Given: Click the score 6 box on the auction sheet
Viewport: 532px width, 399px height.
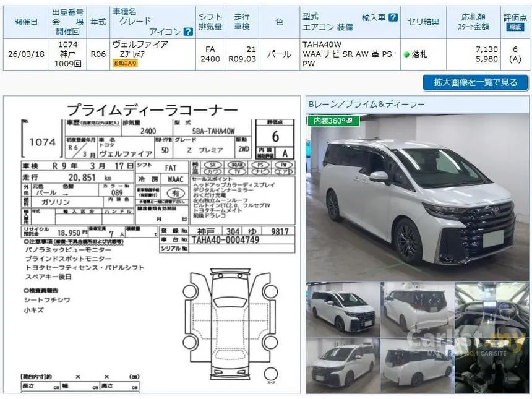Looking at the screenshot, I should click(x=275, y=136).
